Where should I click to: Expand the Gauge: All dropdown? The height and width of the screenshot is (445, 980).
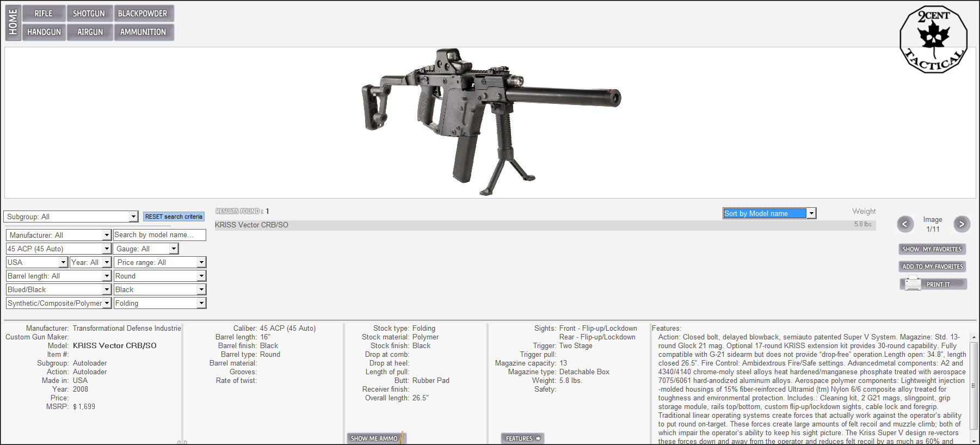174,249
